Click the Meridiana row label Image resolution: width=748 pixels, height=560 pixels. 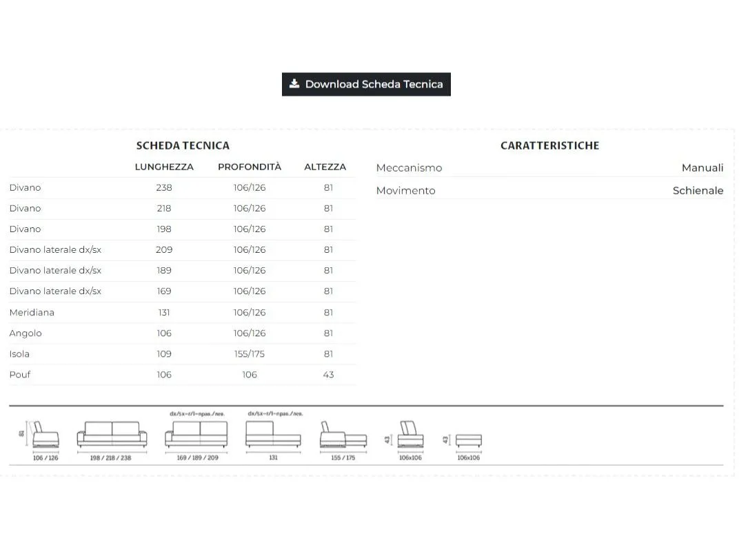click(x=32, y=313)
